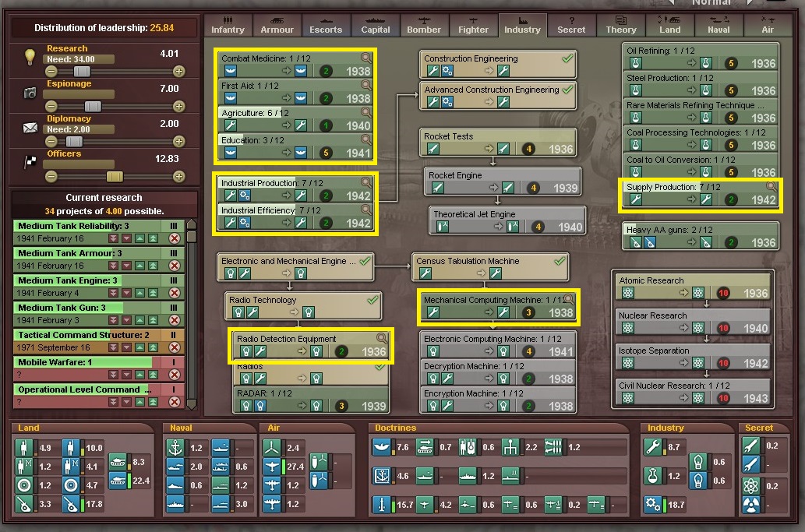805x532 pixels.
Task: Move Tactical Command Structure to queue top
Action: coord(153,347)
